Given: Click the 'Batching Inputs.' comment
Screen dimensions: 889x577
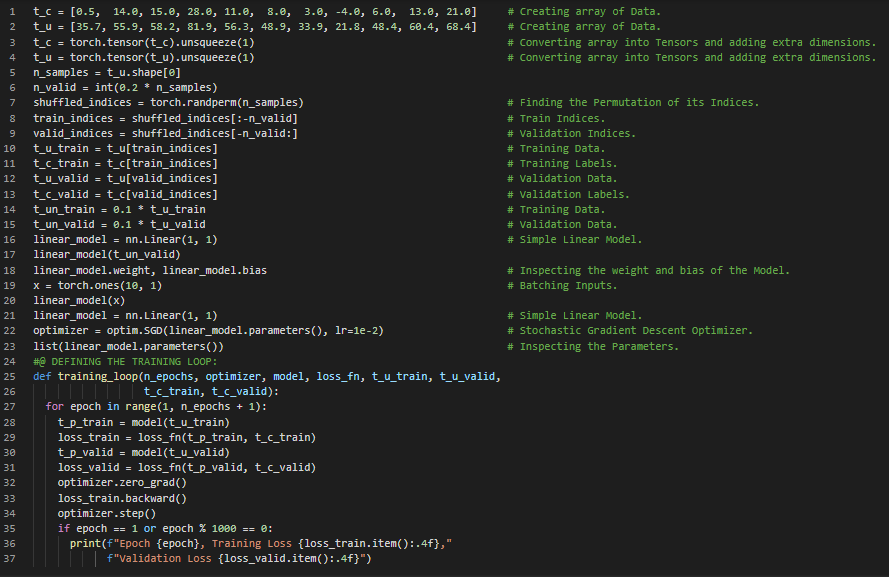Looking at the screenshot, I should pyautogui.click(x=568, y=285).
